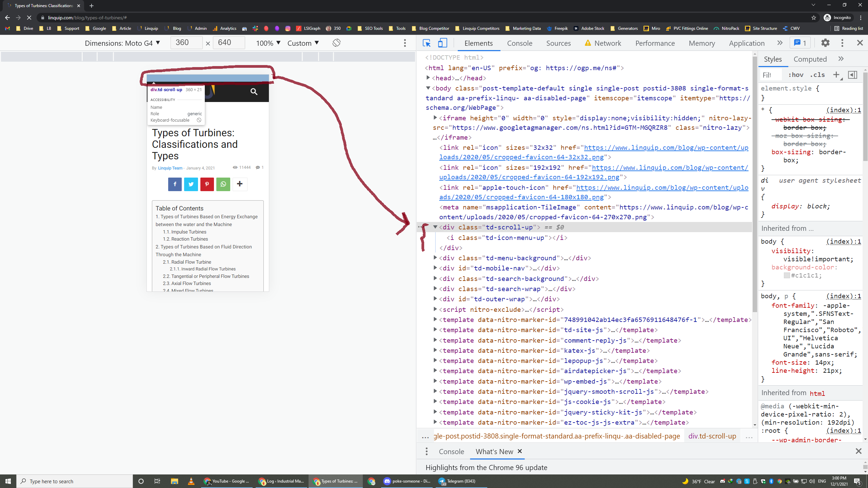This screenshot has width=868, height=488.
Task: Open DevTools settings gear
Action: [x=825, y=43]
